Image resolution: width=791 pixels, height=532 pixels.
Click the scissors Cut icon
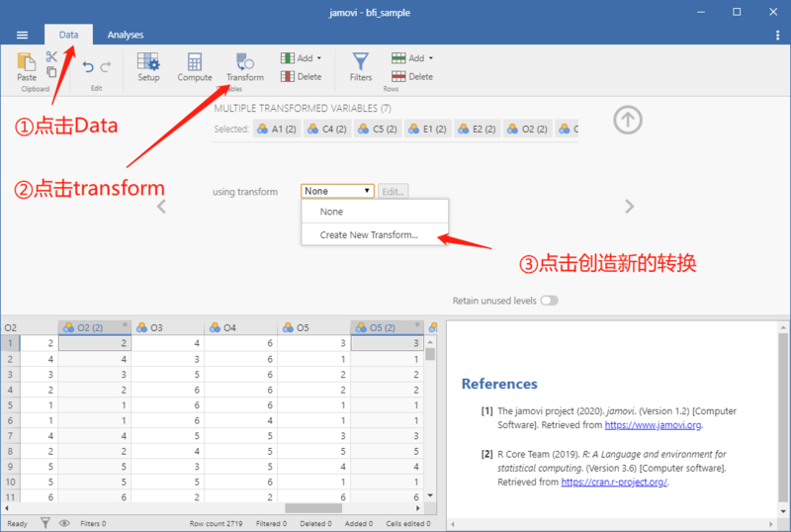(51, 56)
